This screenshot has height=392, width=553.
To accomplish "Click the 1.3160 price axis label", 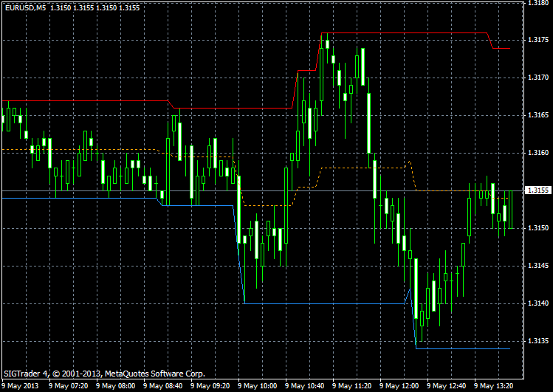I will coord(538,153).
